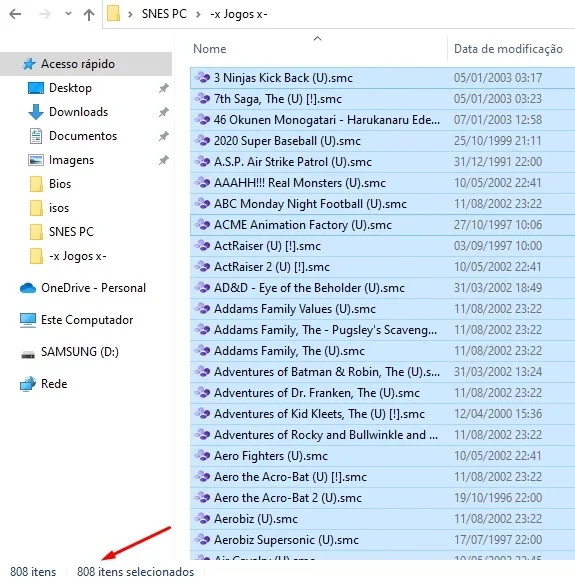Click the Back navigation arrow
This screenshot has height=581, width=575.
point(15,14)
